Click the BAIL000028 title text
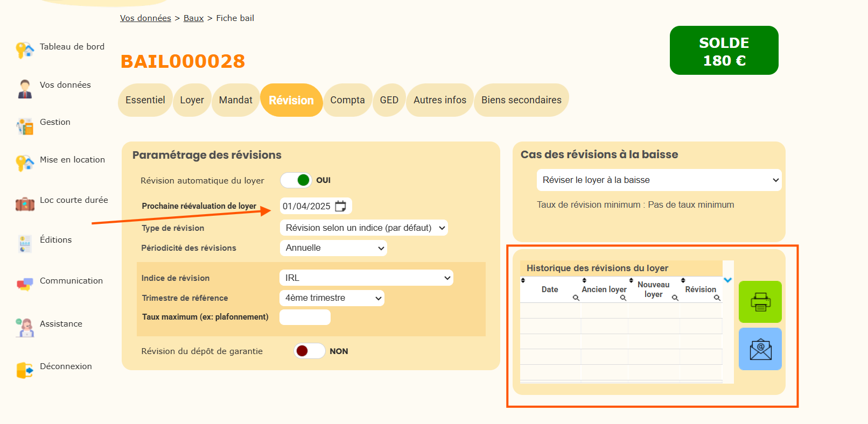Screen dimensions: 868x424 click(183, 61)
